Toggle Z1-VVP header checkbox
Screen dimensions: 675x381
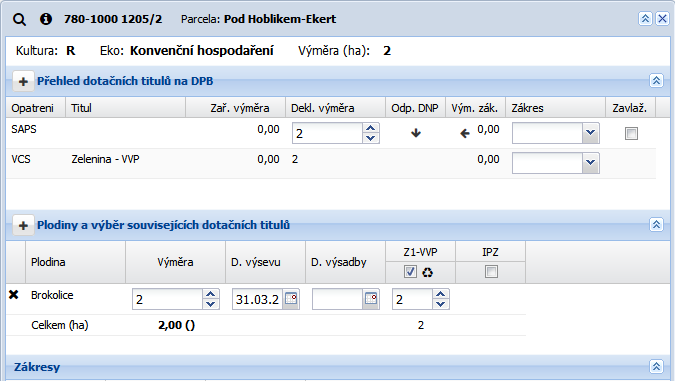click(x=410, y=272)
